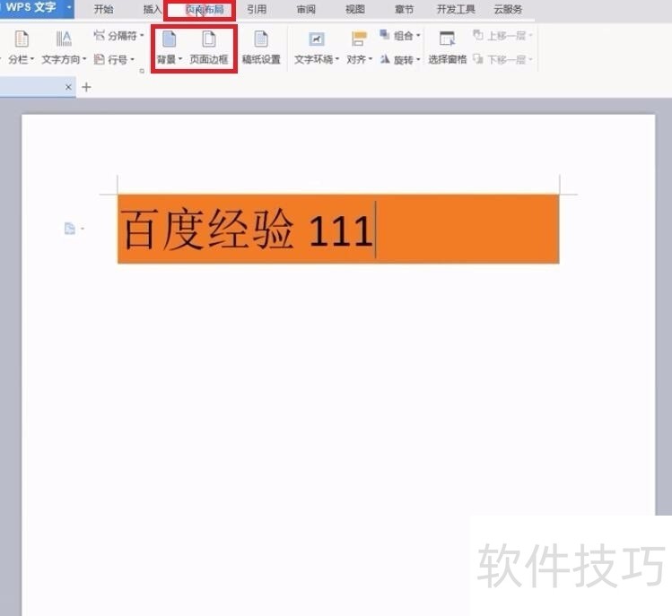Open the 选择窗格 selection pane
Viewport: 672px width, 616px height.
447,48
